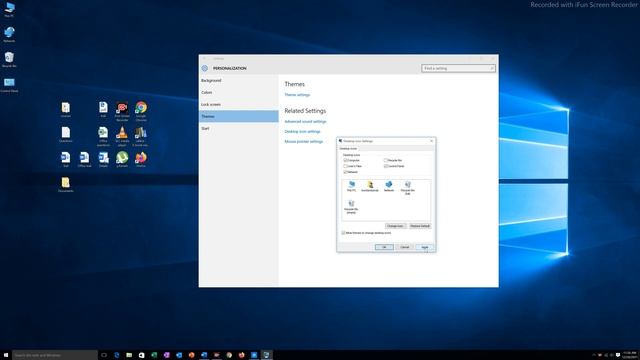
Task: Click the Apply button
Action: [425, 247]
